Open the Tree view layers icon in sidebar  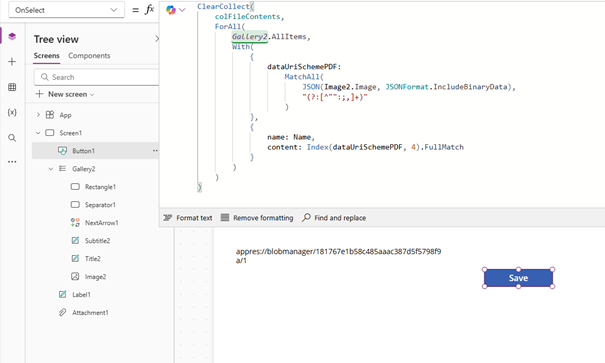[x=12, y=36]
